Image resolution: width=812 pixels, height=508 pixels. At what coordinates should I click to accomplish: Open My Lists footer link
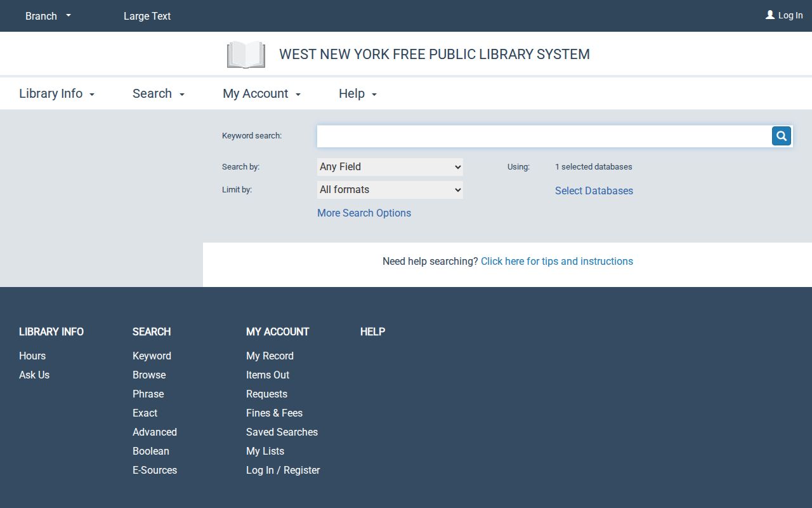pyautogui.click(x=265, y=451)
